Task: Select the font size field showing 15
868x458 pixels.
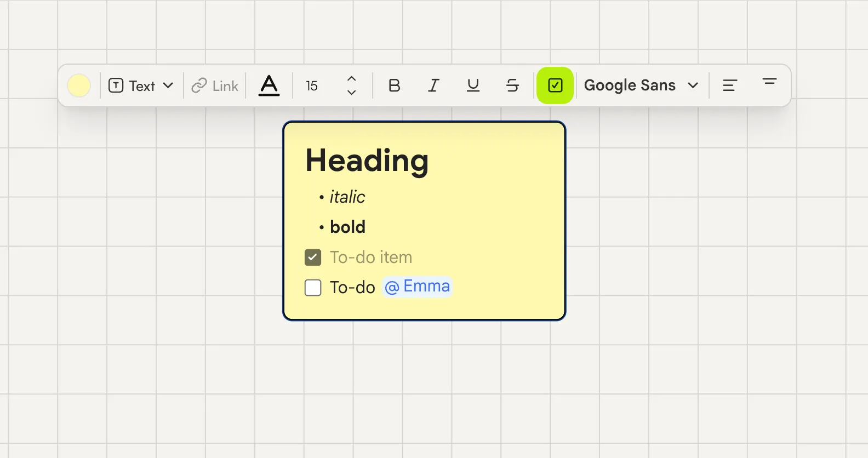Action: coord(312,85)
